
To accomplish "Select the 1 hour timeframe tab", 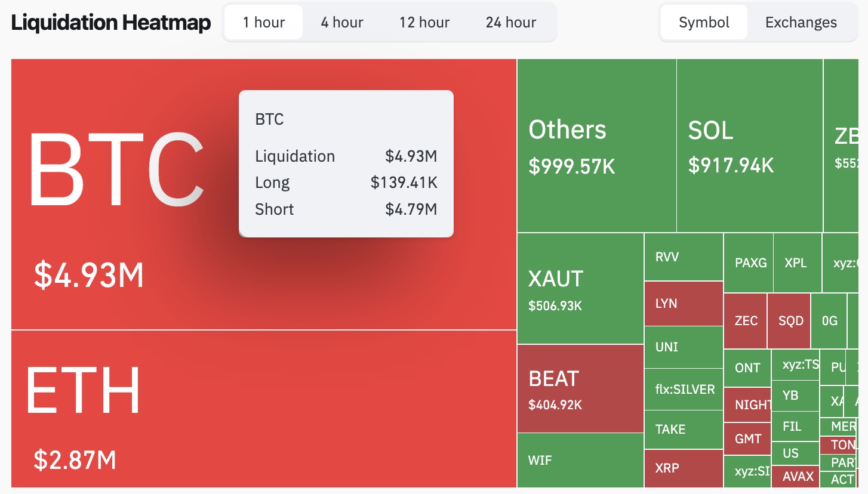I will (263, 22).
